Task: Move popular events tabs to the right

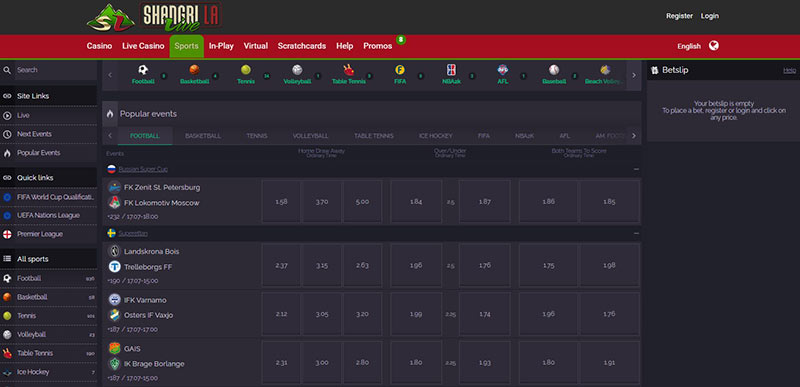Action: click(x=634, y=136)
